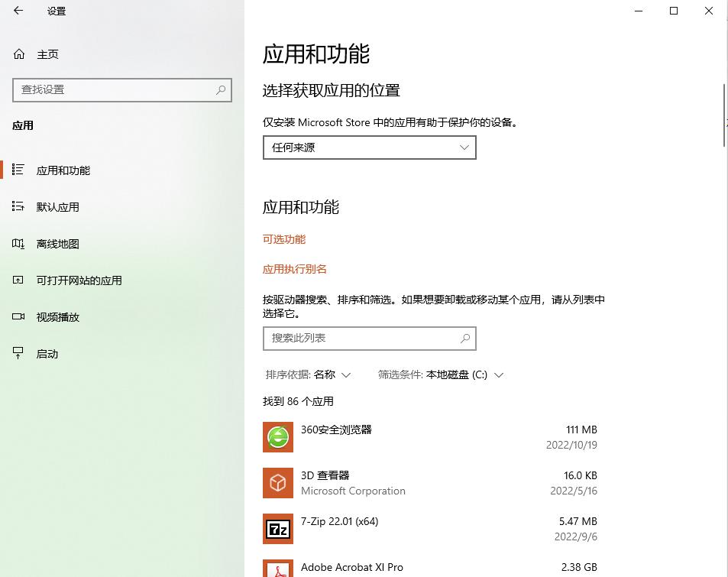Viewport: 728px width, 577px height.
Task: Select the 7-Zip 22.01 app icon
Action: coord(277,528)
